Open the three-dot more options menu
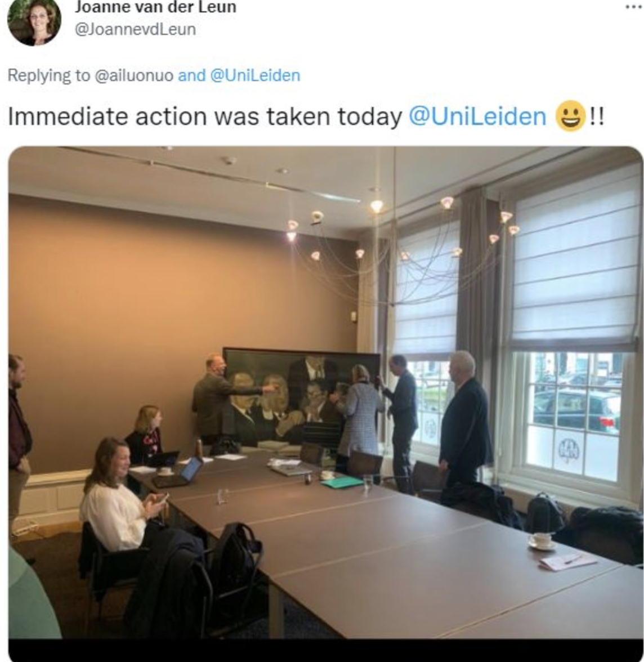Screen dimensions: 644x662 point(633,6)
